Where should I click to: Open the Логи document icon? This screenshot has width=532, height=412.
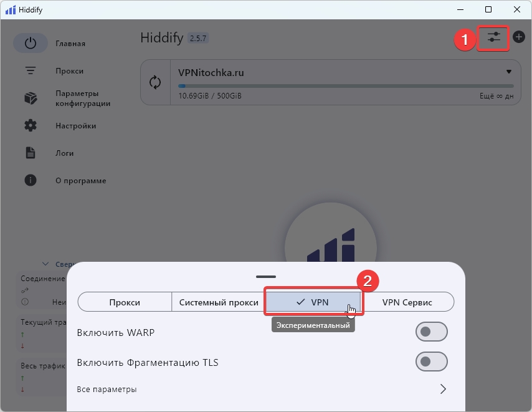click(x=31, y=153)
